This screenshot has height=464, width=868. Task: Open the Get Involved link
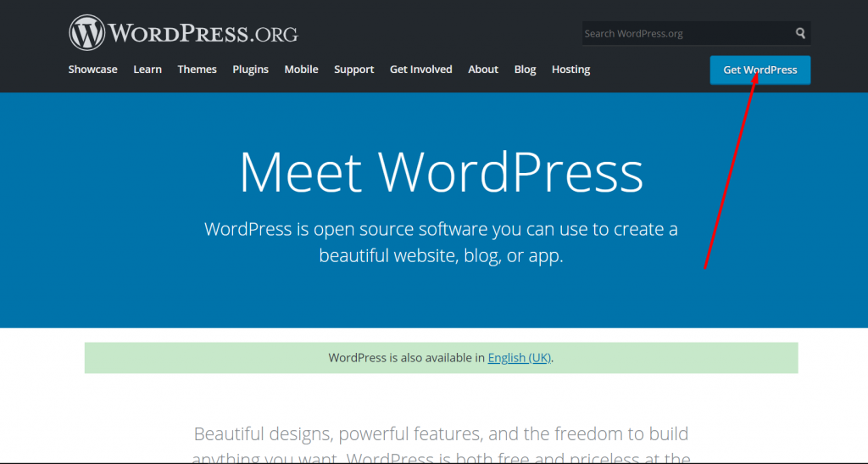point(420,70)
